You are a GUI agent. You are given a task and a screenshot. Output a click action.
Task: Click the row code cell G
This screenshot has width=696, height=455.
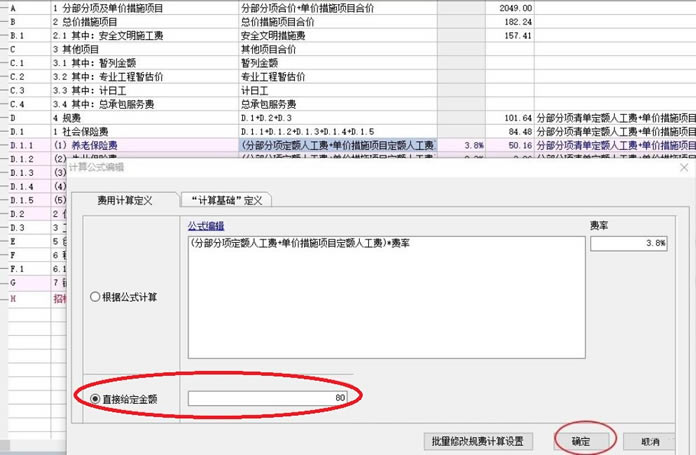click(x=29, y=283)
